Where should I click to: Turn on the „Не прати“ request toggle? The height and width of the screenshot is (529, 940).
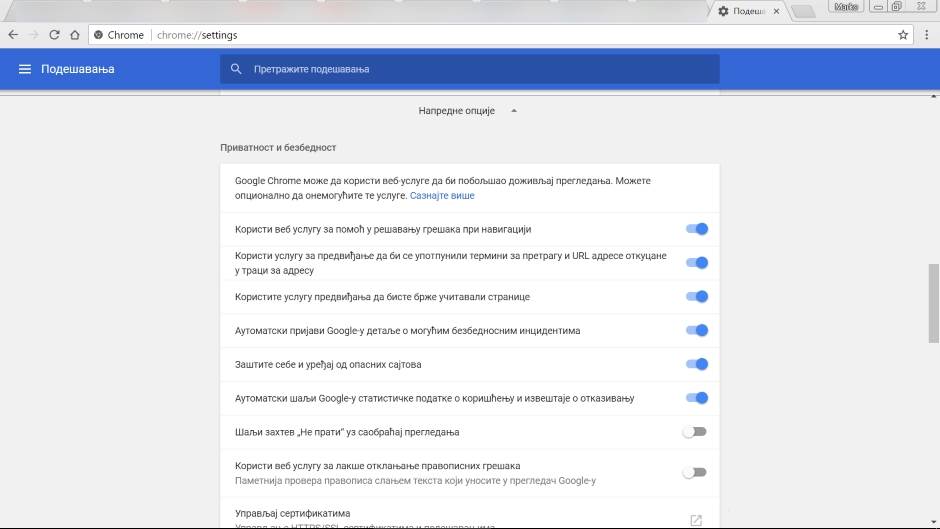click(695, 432)
